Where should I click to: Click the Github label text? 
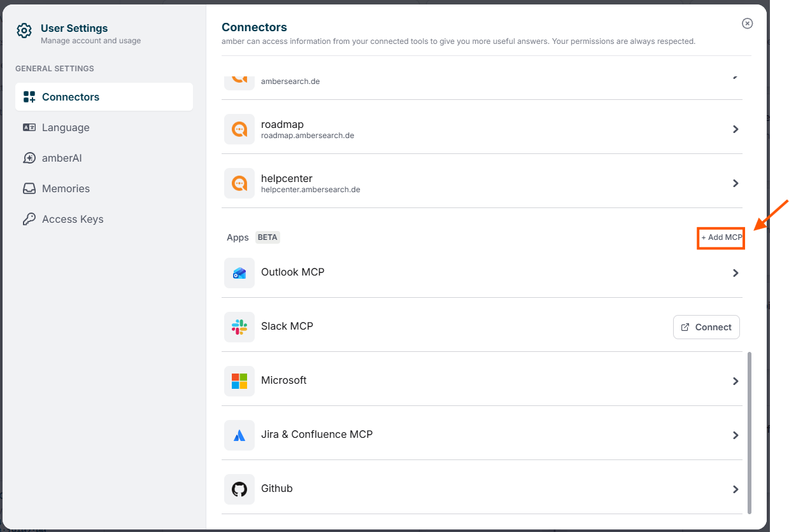(x=277, y=488)
